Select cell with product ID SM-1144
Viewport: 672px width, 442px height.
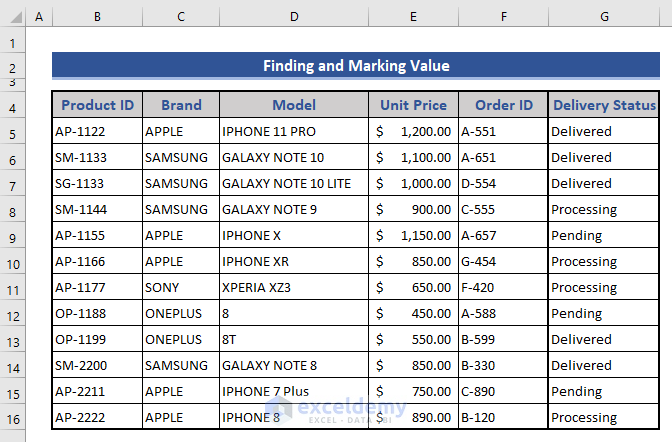(x=97, y=209)
